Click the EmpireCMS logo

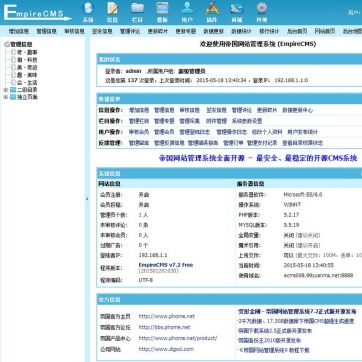pyautogui.click(x=37, y=13)
